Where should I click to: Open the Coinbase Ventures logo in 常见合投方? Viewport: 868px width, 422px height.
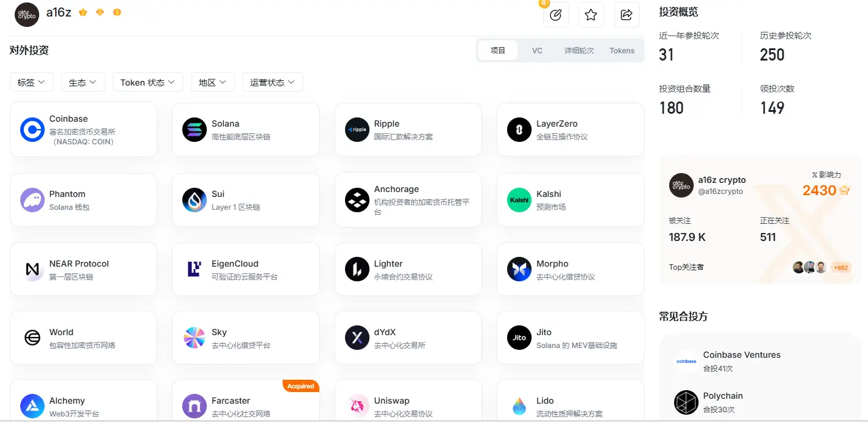point(686,361)
